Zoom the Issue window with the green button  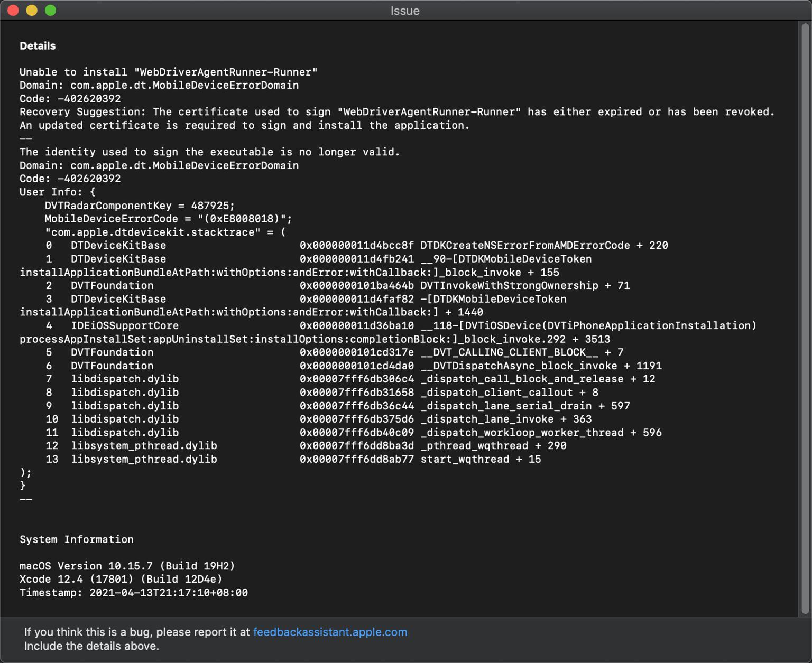[x=50, y=11]
